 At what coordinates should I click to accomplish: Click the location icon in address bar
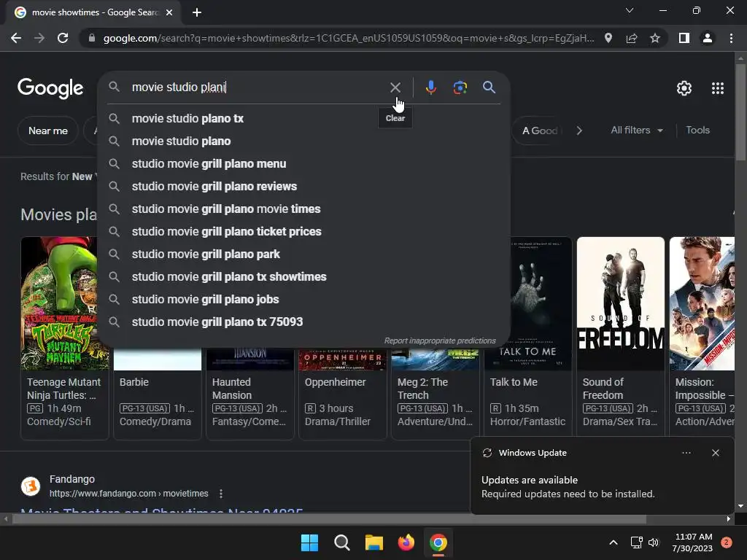tap(608, 38)
